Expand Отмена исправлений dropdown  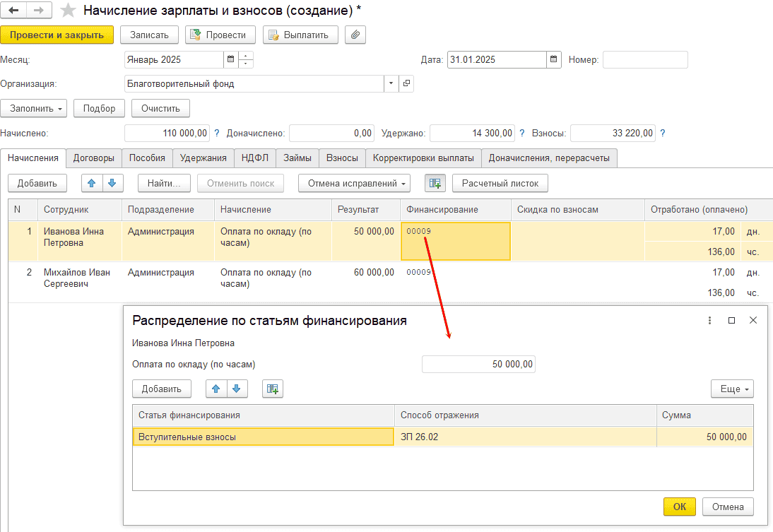tap(354, 184)
